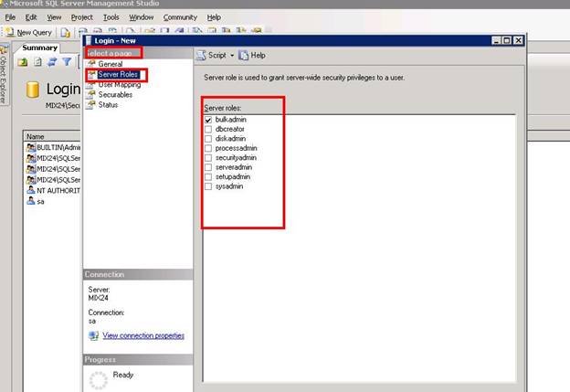
Task: Open the Edit menu
Action: [31, 17]
